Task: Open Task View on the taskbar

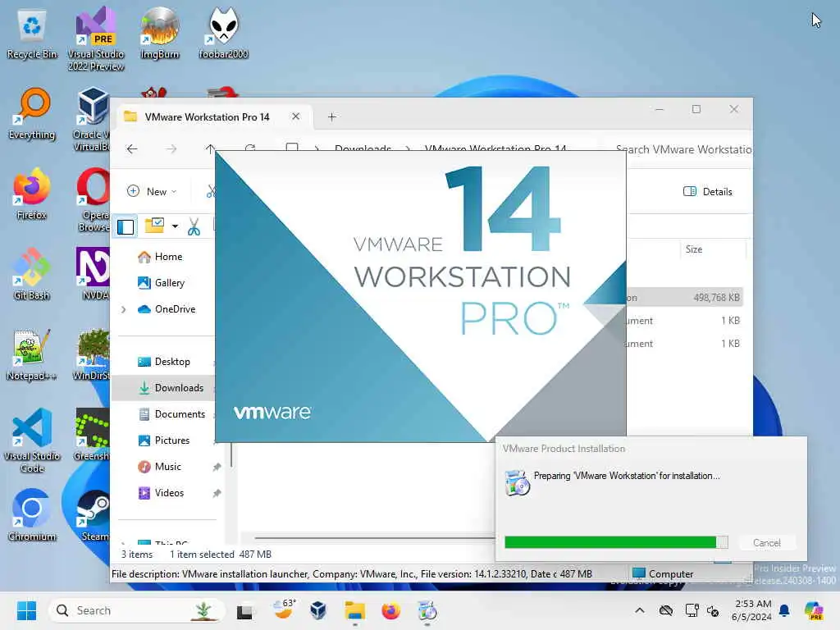Action: (244, 610)
